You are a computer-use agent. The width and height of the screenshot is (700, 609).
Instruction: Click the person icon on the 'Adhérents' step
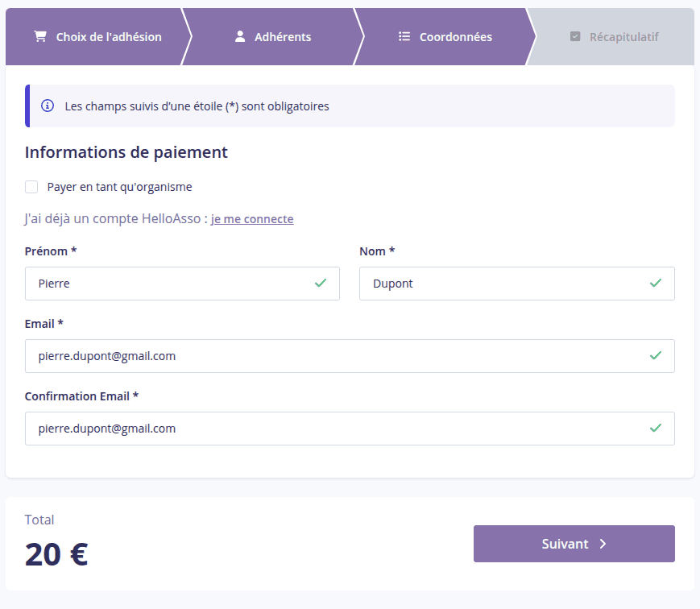click(x=239, y=35)
